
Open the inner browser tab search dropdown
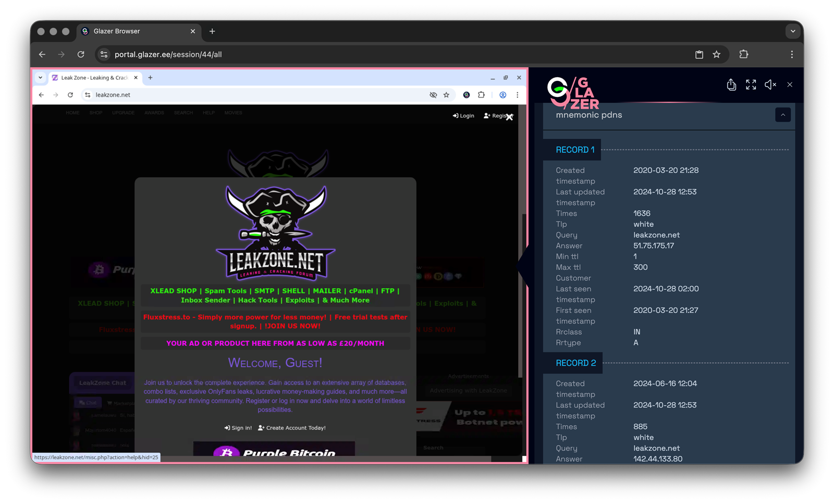pos(40,78)
